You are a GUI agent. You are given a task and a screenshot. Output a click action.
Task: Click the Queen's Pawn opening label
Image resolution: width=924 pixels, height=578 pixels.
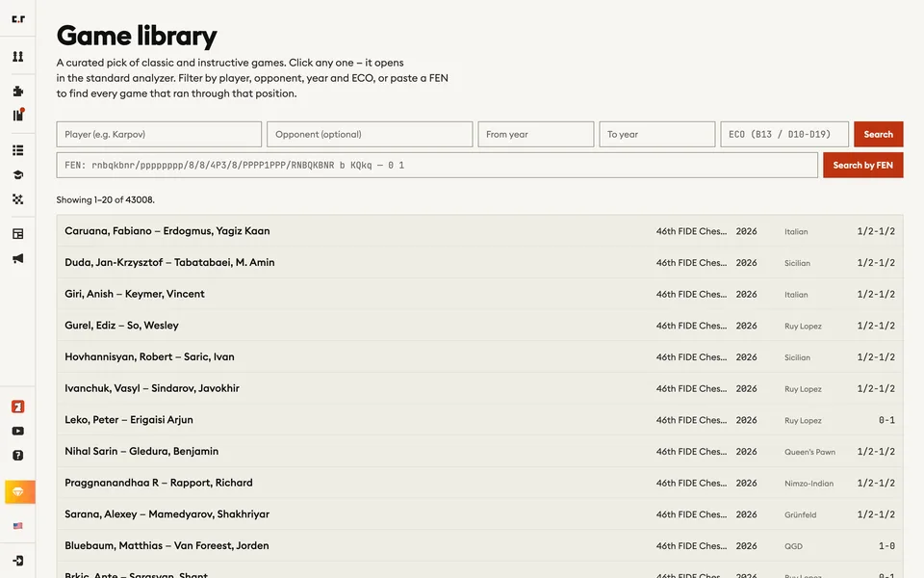(809, 452)
